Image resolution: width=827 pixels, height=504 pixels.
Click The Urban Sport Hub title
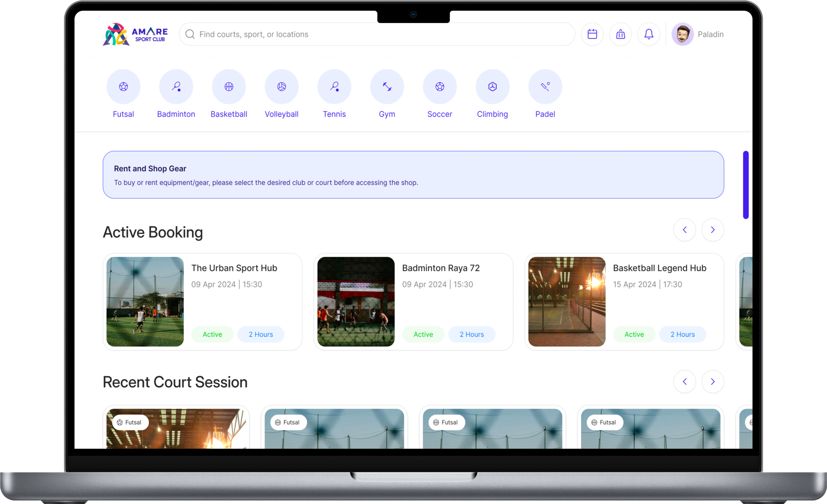click(x=234, y=268)
